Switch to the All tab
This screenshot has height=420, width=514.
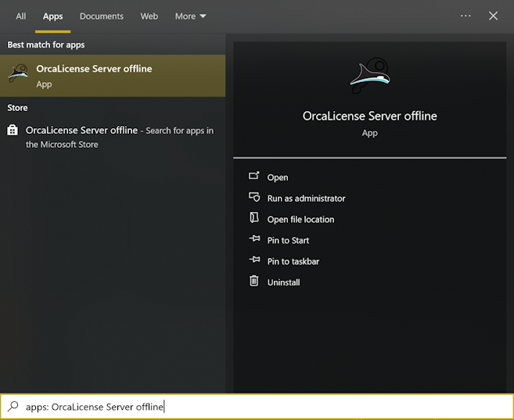tap(21, 16)
